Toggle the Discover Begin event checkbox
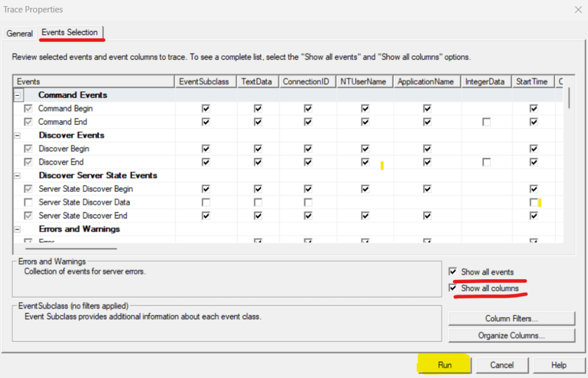The height and width of the screenshot is (378, 588). (x=28, y=149)
